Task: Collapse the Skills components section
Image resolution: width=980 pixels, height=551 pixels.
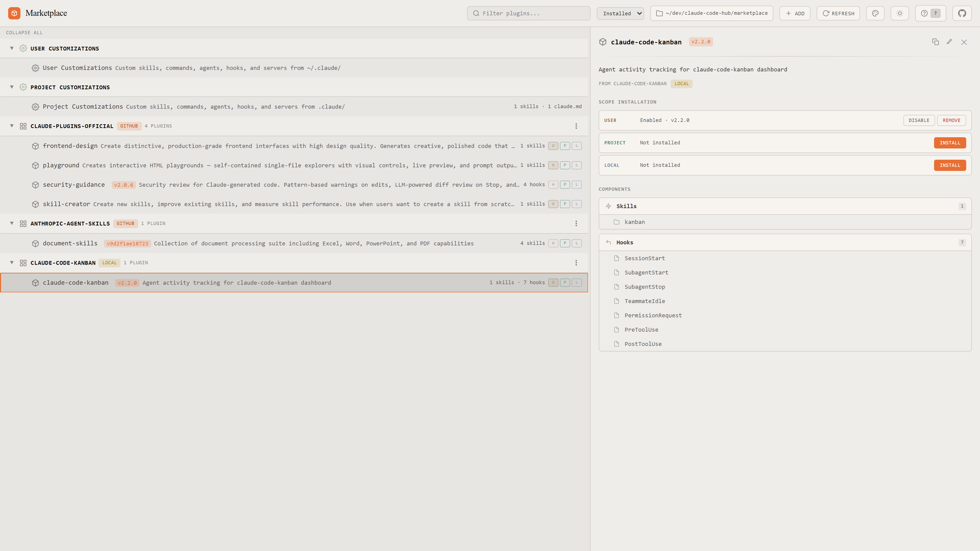Action: pyautogui.click(x=785, y=206)
